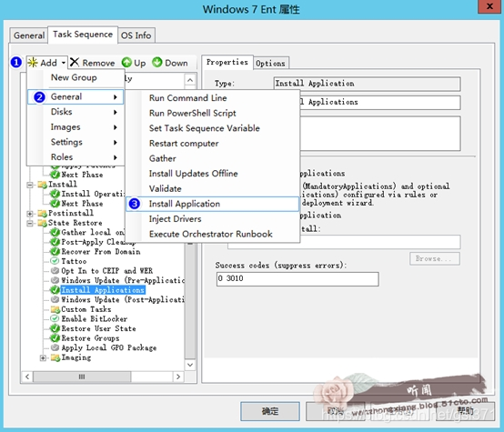This screenshot has height=432, width=504.
Task: Expand the Roles submenu arrow
Action: [116, 157]
